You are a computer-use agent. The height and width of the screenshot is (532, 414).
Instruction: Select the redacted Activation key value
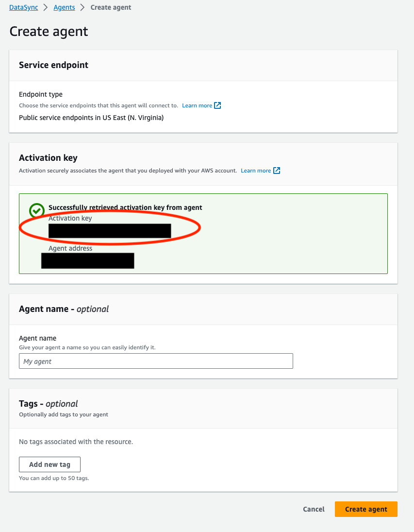tap(110, 230)
